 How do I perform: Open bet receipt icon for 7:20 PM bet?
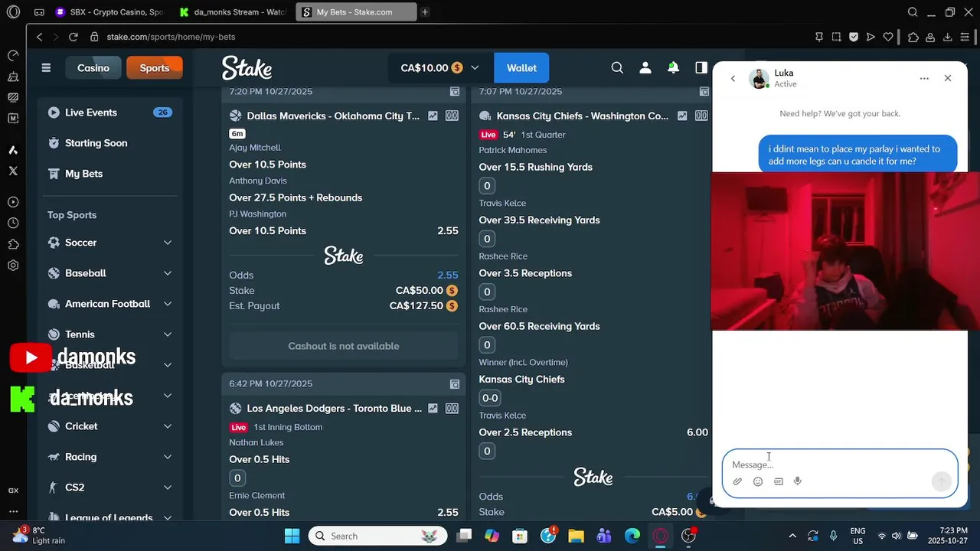point(455,92)
